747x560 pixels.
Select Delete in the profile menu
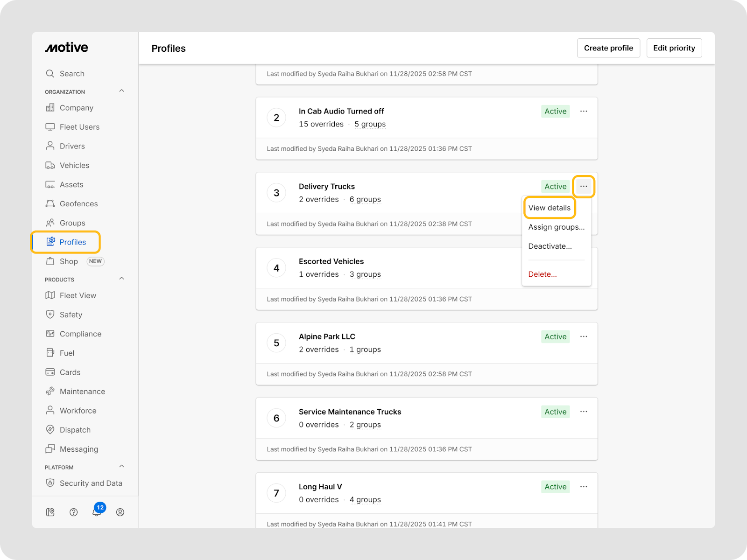click(x=543, y=274)
